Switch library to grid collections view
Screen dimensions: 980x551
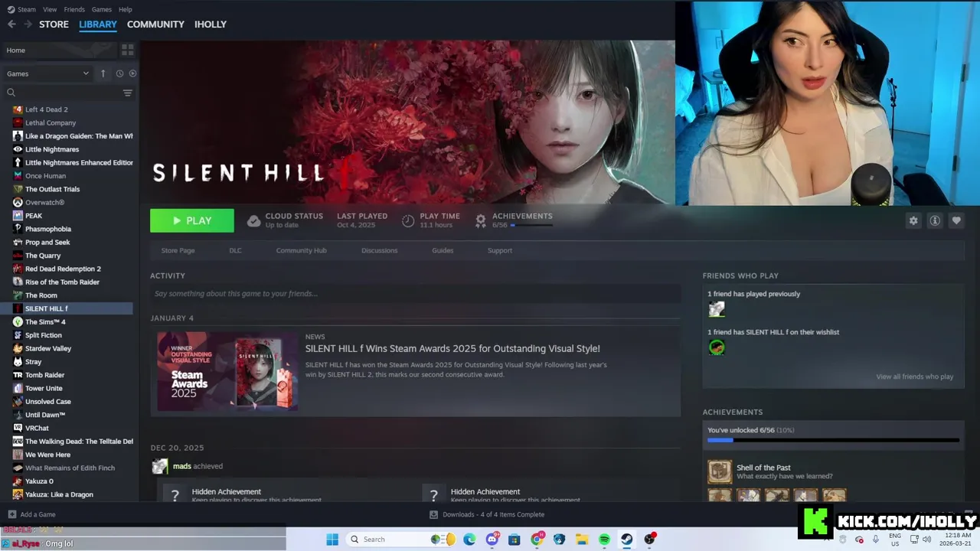pyautogui.click(x=128, y=50)
